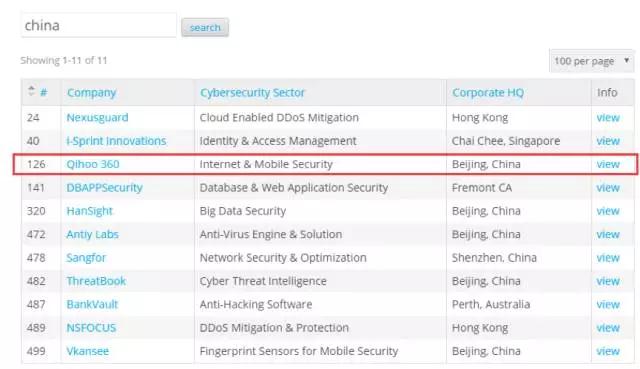
Task: Open the '100 per page' dropdown
Action: (591, 61)
